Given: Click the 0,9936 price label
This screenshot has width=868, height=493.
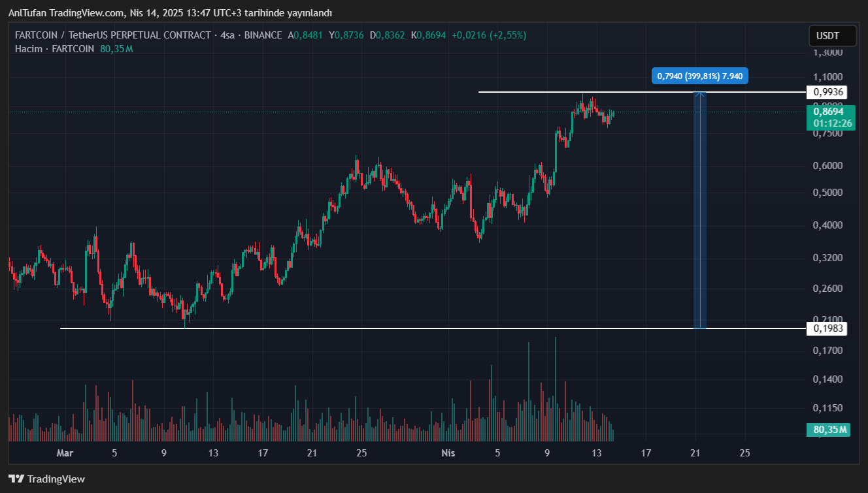Looking at the screenshot, I should [x=827, y=92].
